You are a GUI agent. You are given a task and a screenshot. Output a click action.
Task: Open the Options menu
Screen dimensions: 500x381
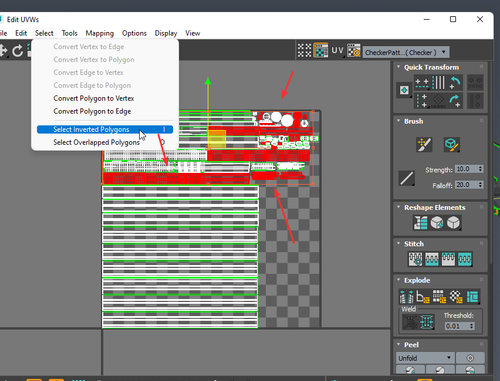tap(134, 33)
